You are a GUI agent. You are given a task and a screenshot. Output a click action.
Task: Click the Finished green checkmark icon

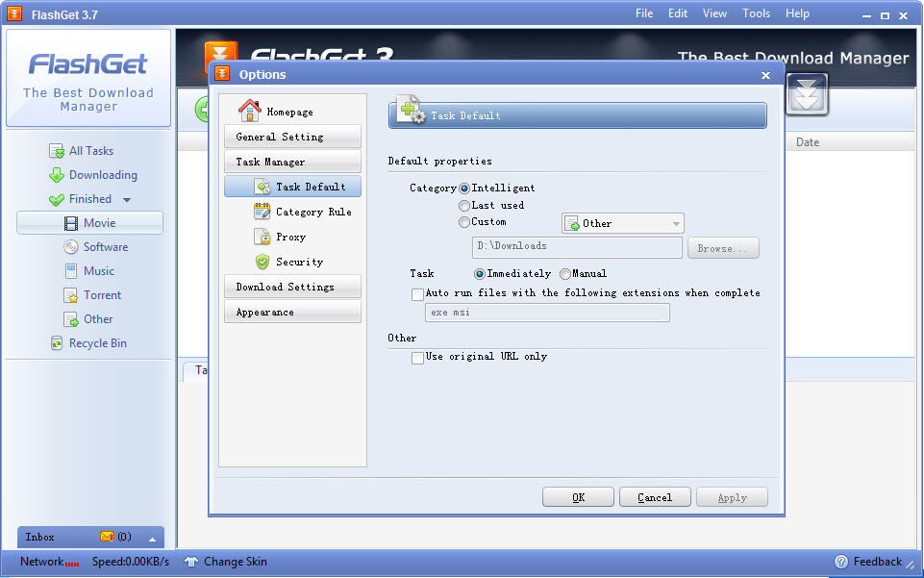(57, 200)
